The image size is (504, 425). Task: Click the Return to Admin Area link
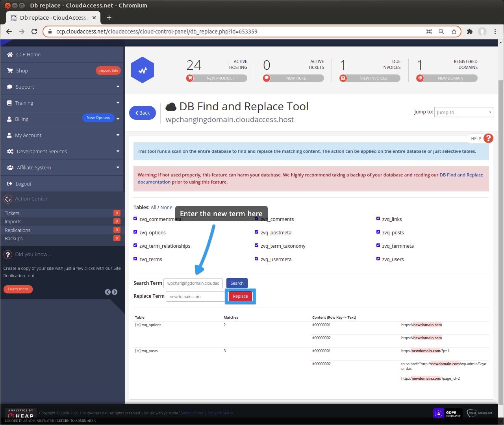coord(76,421)
